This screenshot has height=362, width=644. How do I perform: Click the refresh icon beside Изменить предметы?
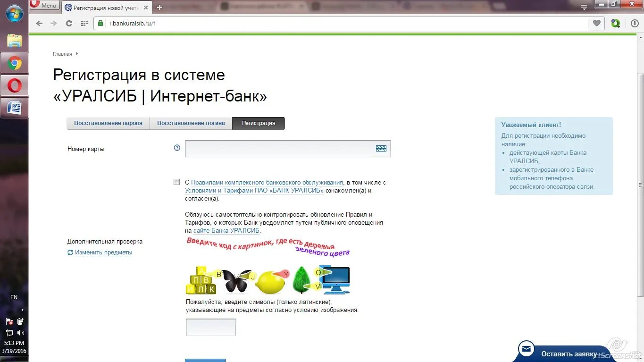pos(70,253)
